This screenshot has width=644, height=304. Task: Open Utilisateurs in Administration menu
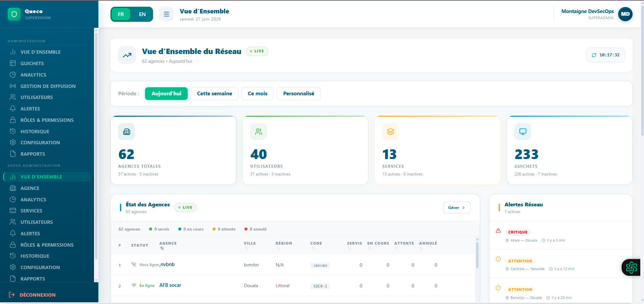[x=47, y=97]
